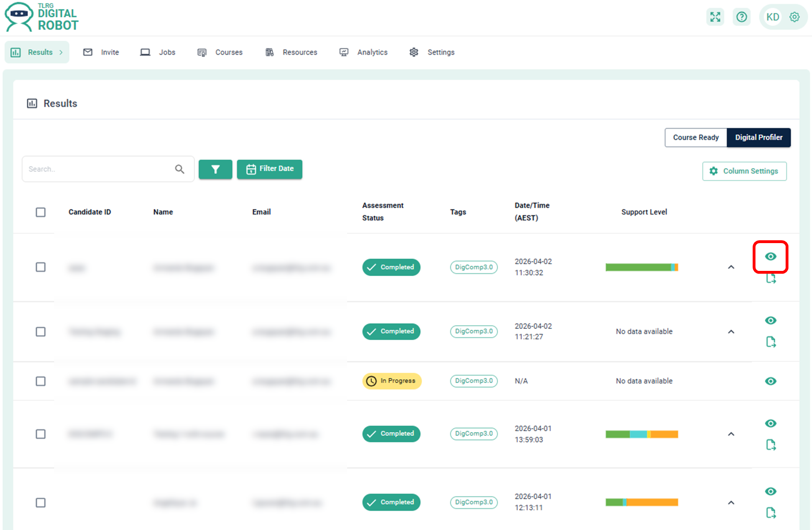Click DigComp3.0 tag on 11:21:27 row
Screen dimensions: 812x530
[474, 331]
